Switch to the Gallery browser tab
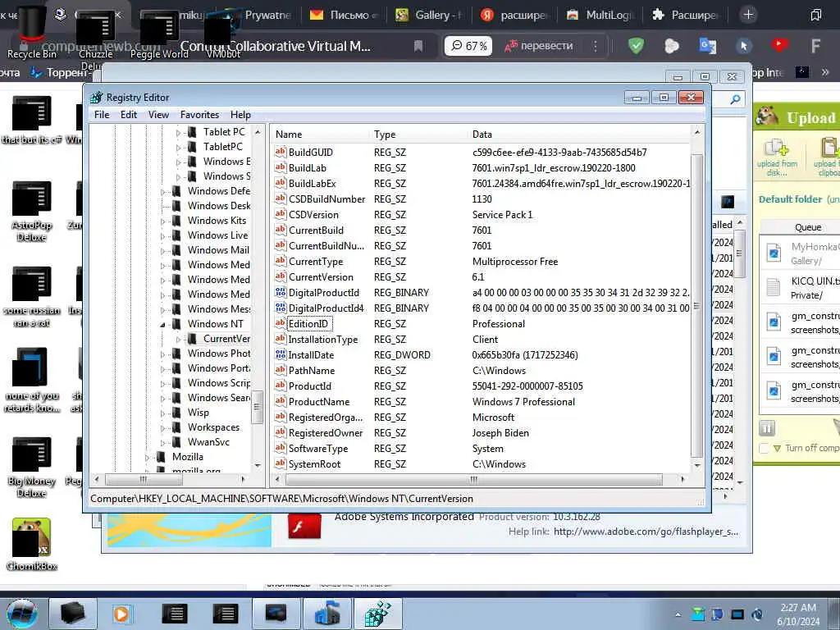This screenshot has height=630, width=840. click(x=428, y=15)
